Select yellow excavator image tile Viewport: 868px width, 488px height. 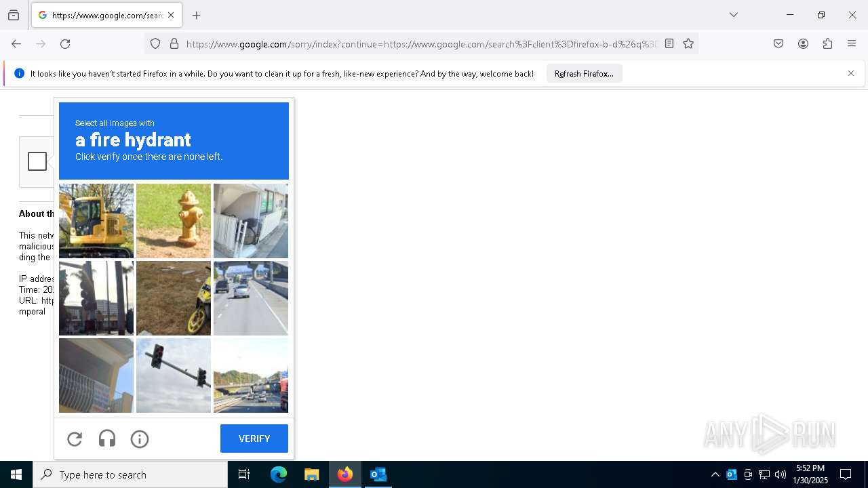[x=96, y=221]
